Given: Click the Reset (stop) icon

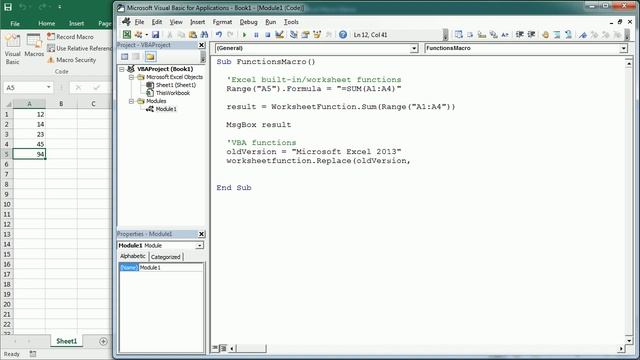Looking at the screenshot, I should pyautogui.click(x=267, y=35).
